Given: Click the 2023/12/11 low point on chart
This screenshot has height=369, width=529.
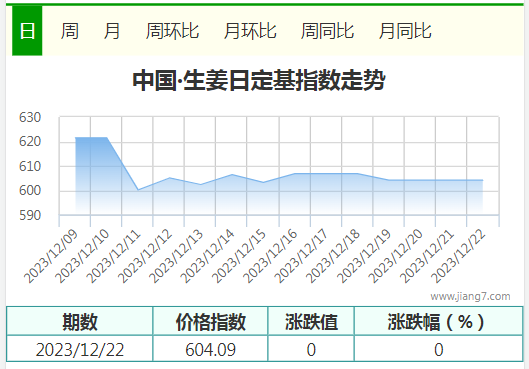Looking at the screenshot, I should pos(138,190).
